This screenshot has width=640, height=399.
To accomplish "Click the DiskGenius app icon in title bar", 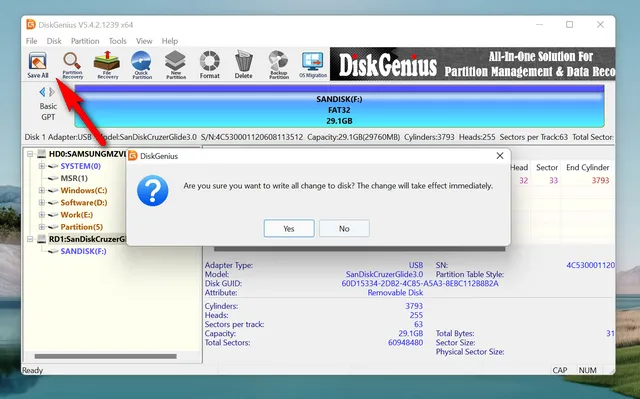I will coord(31,24).
